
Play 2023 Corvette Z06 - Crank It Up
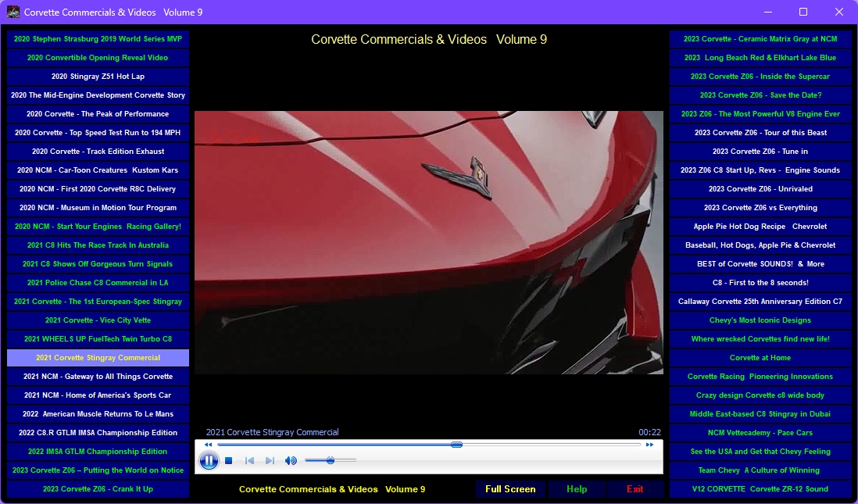coord(98,488)
